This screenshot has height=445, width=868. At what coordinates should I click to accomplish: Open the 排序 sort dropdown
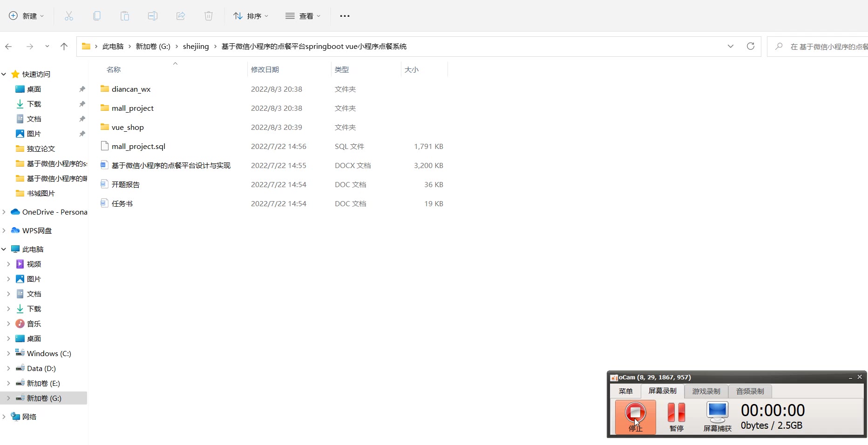(x=251, y=16)
